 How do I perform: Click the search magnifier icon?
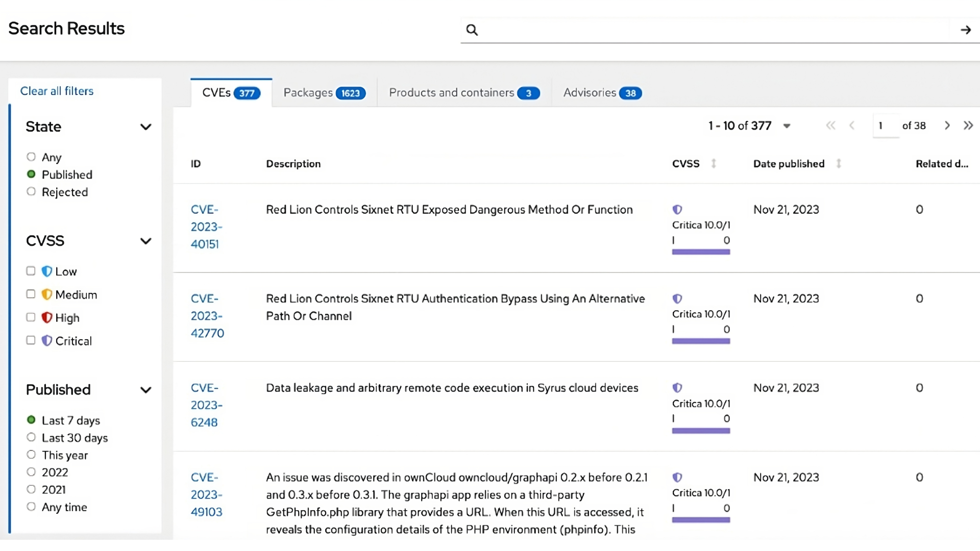click(x=472, y=30)
